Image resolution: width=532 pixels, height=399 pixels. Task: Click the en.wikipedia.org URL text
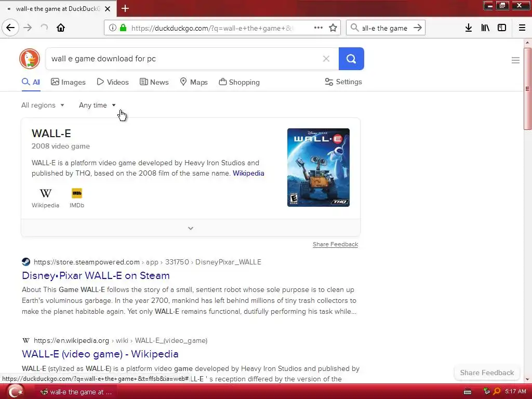71,340
